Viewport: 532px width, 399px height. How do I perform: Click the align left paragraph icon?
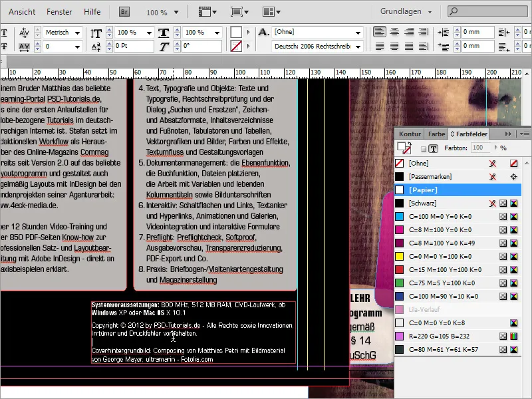coord(380,32)
